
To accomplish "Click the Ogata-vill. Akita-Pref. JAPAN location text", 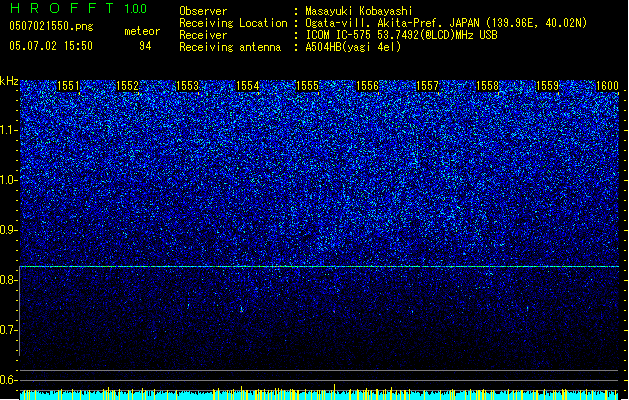I will [446, 23].
